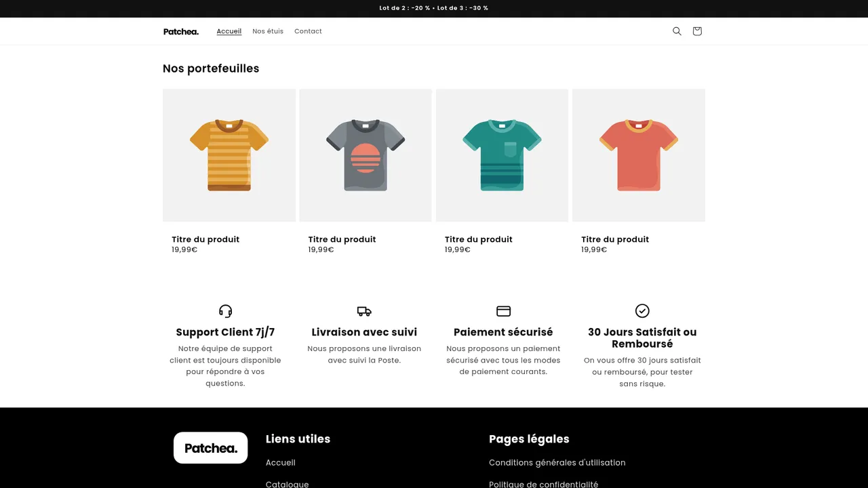Click the Patchea. header logo
The width and height of the screenshot is (868, 488).
tap(181, 31)
